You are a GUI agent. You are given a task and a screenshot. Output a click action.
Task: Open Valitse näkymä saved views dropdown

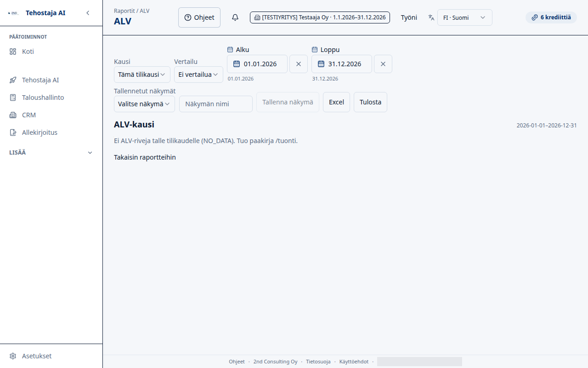(144, 104)
